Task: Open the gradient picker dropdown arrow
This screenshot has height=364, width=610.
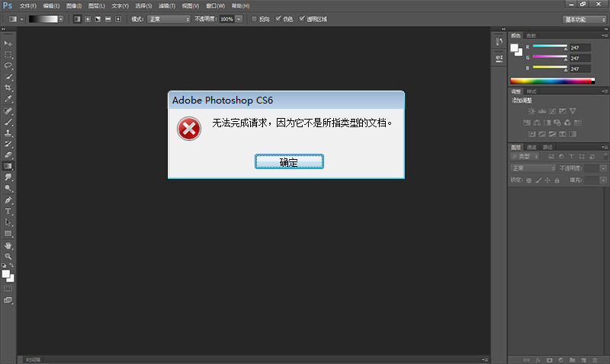Action: [61, 19]
